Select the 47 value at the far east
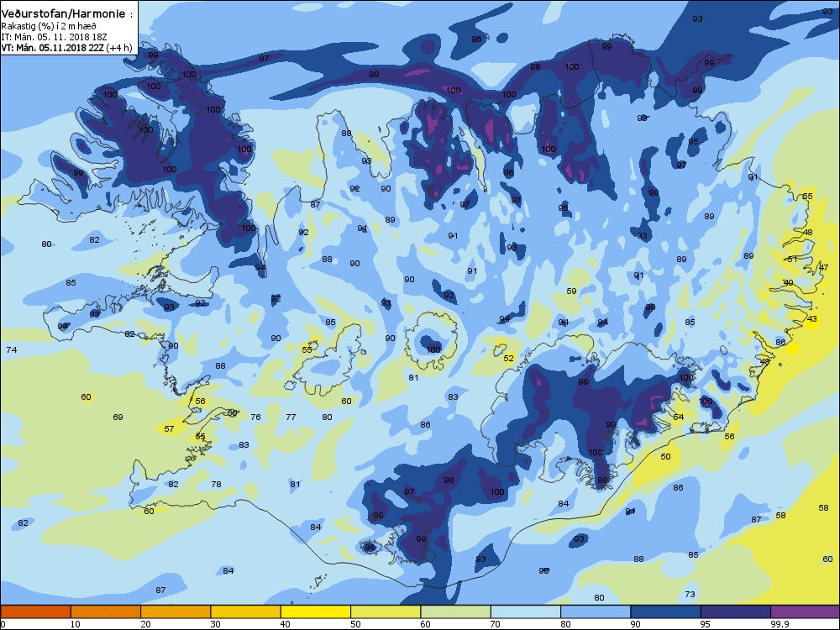This screenshot has width=840, height=630. 824,268
